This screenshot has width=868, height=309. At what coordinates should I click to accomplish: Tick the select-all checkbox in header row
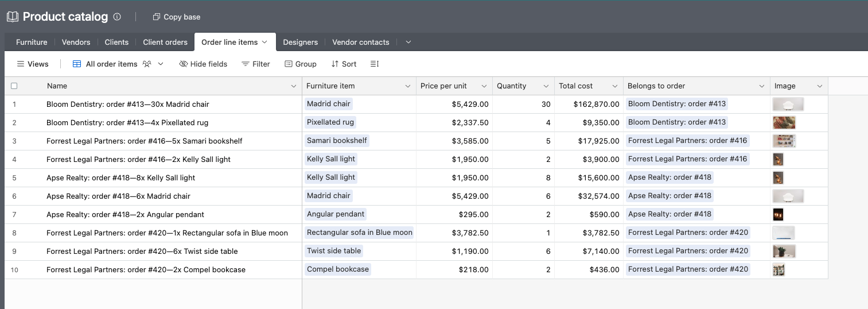[x=14, y=86]
